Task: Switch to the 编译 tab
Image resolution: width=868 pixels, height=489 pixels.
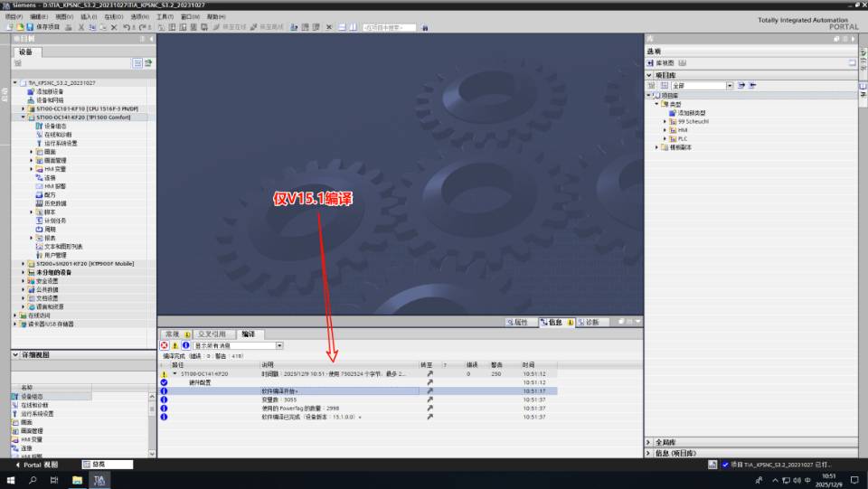Action: [x=249, y=334]
